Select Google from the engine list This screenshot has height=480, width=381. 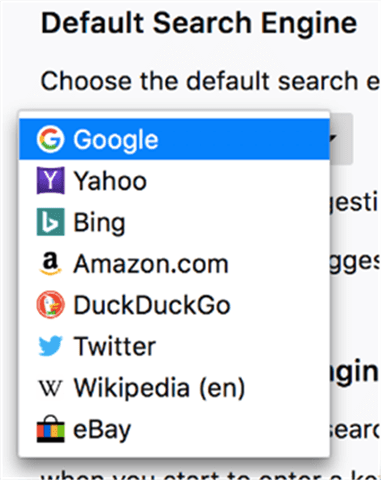[174, 139]
